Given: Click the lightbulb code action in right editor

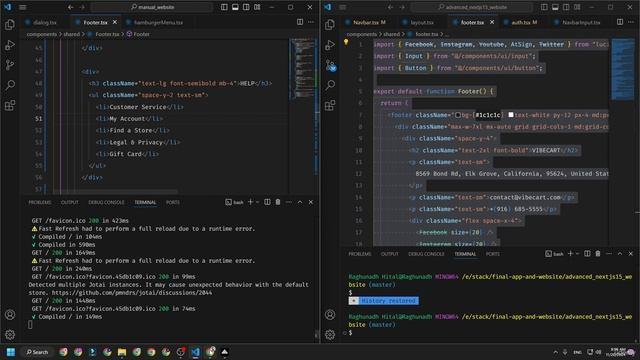Looking at the screenshot, I should 346,42.
